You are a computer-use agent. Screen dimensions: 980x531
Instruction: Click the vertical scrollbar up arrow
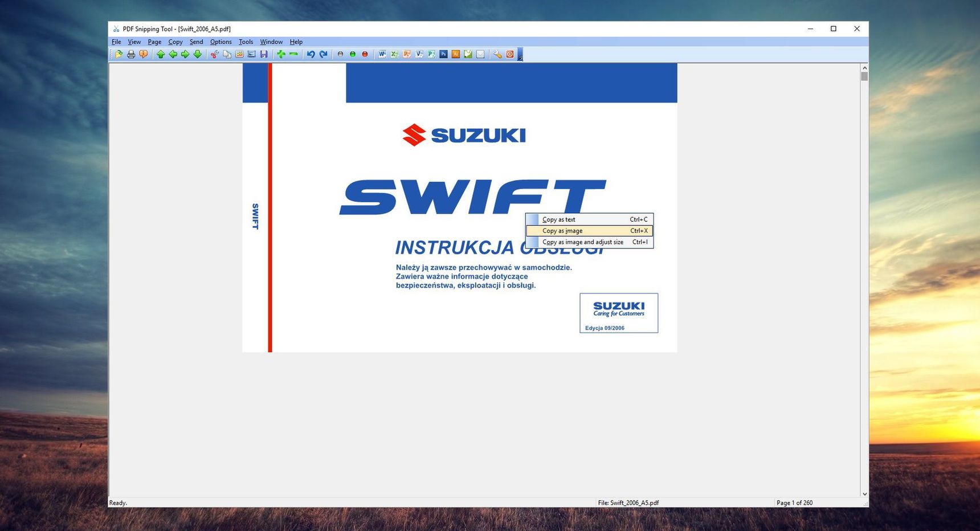(x=864, y=67)
